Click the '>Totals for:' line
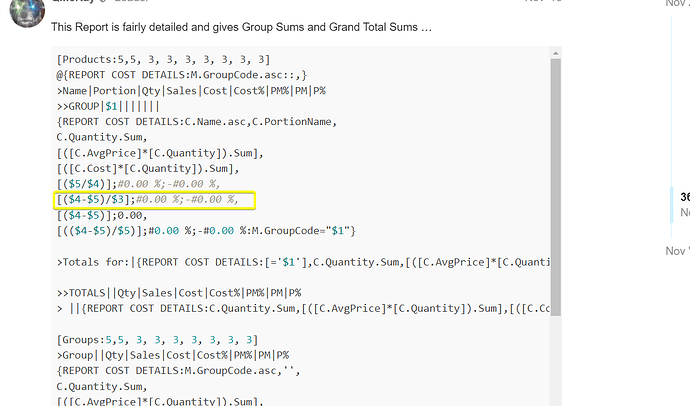 (x=303, y=262)
